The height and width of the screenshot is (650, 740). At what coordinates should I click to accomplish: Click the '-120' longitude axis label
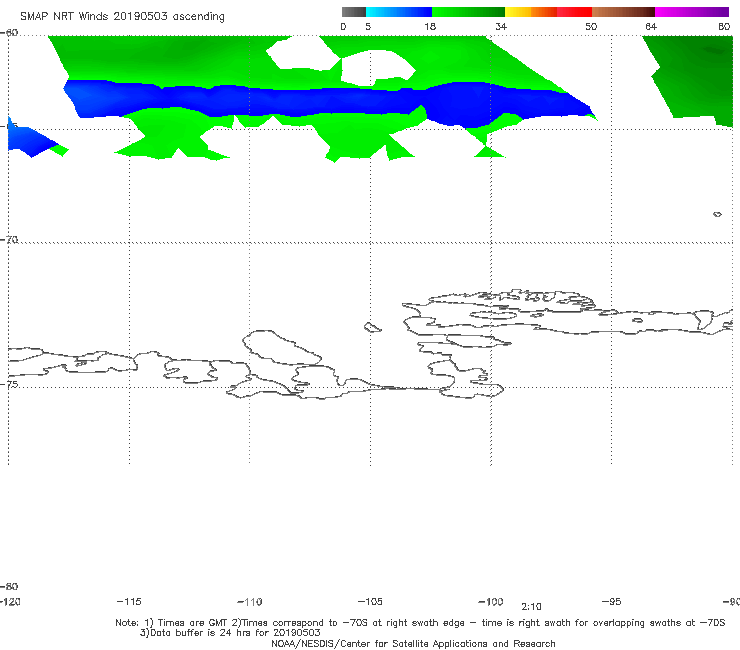point(10,601)
